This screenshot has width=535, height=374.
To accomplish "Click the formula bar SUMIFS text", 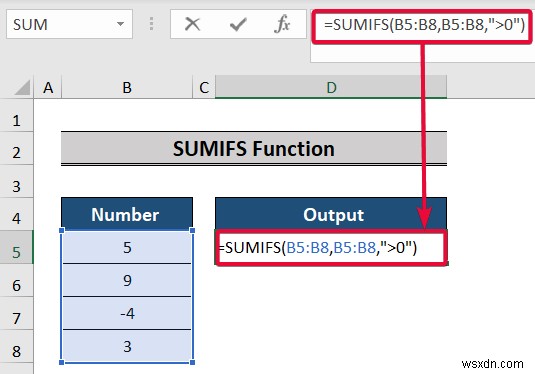I will click(424, 25).
